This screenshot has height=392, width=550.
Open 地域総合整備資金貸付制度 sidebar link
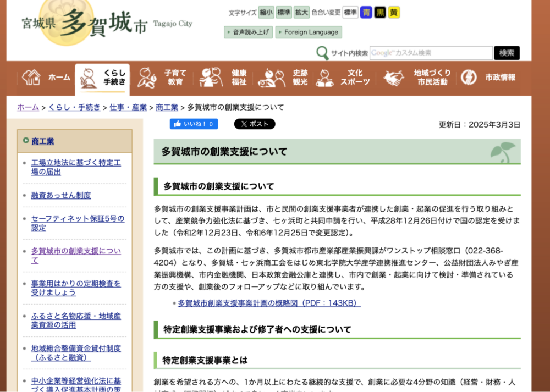tap(76, 353)
